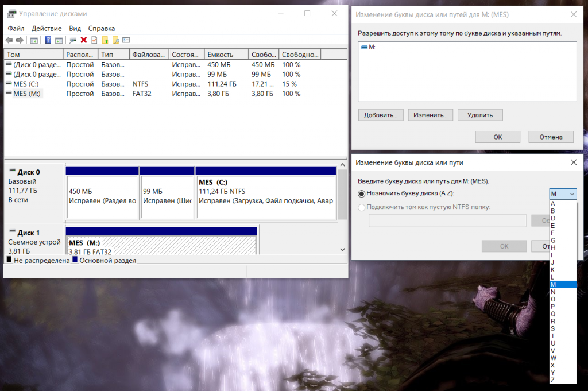Toggle the action pane toolbar icon
Image resolution: width=588 pixels, height=391 pixels.
pos(59,40)
